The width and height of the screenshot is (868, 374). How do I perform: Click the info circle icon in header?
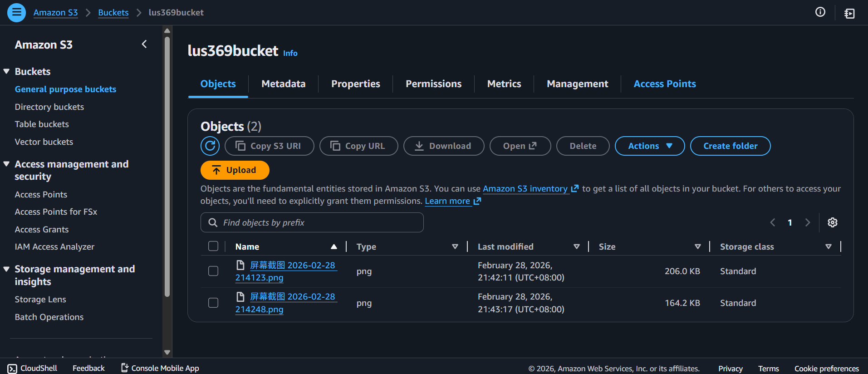point(820,12)
